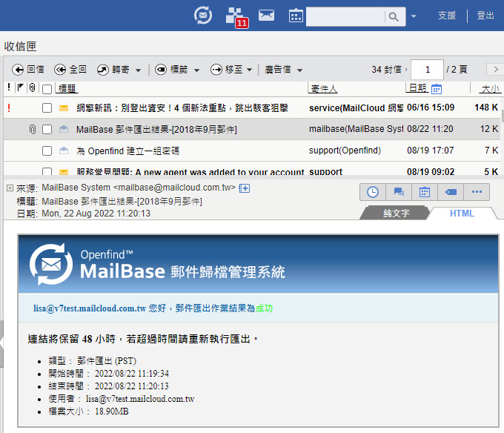This screenshot has height=433, width=504.
Task: Open the network icon with 11 badge
Action: [x=237, y=17]
